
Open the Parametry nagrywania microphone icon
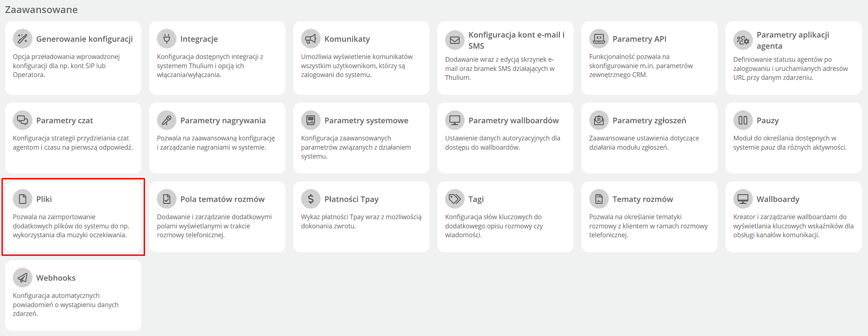[167, 120]
